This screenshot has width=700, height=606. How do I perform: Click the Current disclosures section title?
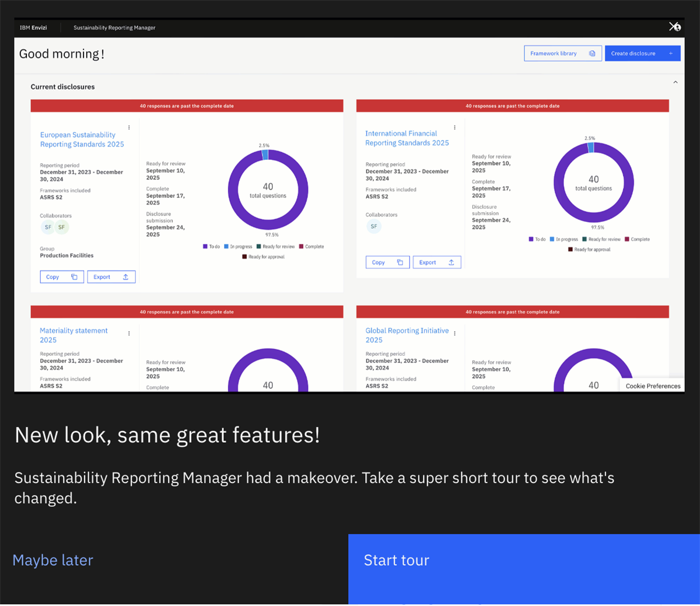pos(62,87)
